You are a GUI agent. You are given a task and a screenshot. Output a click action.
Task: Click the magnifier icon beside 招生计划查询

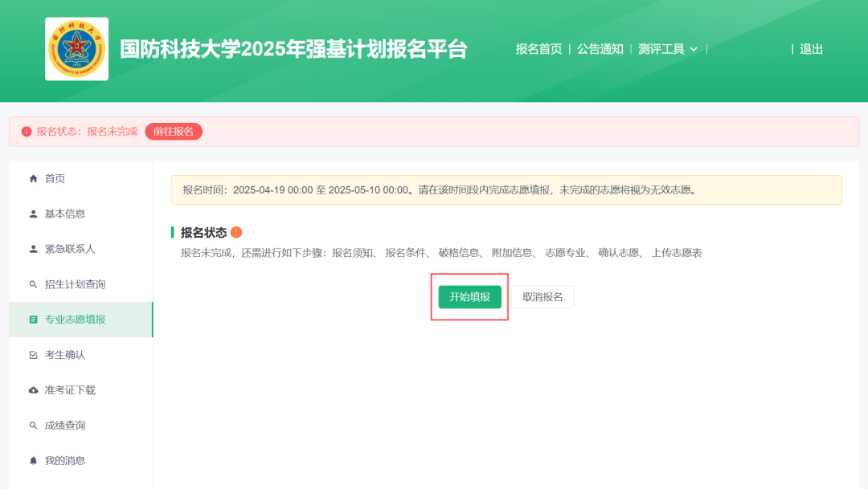[33, 284]
